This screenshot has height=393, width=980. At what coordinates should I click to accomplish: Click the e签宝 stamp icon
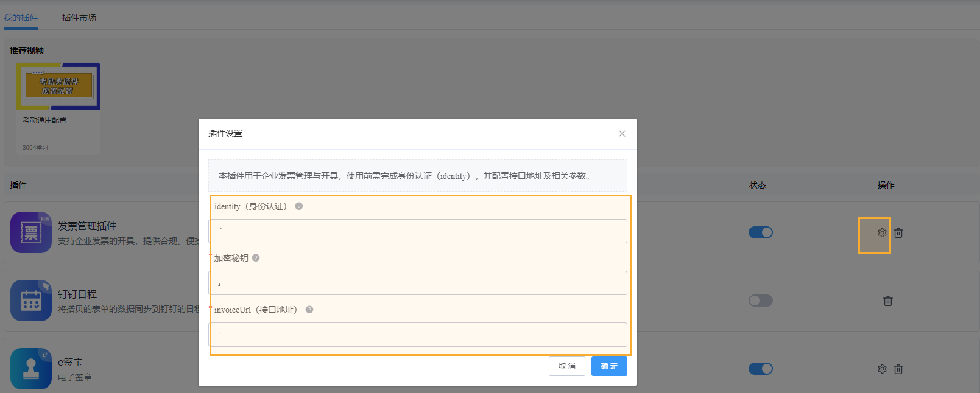(31, 369)
